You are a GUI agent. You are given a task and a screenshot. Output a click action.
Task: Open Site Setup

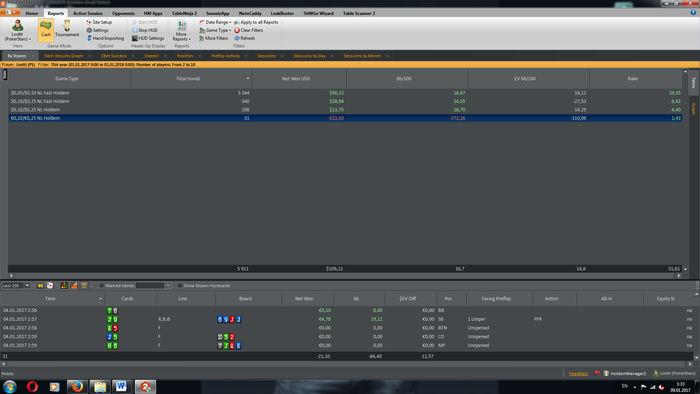point(99,22)
